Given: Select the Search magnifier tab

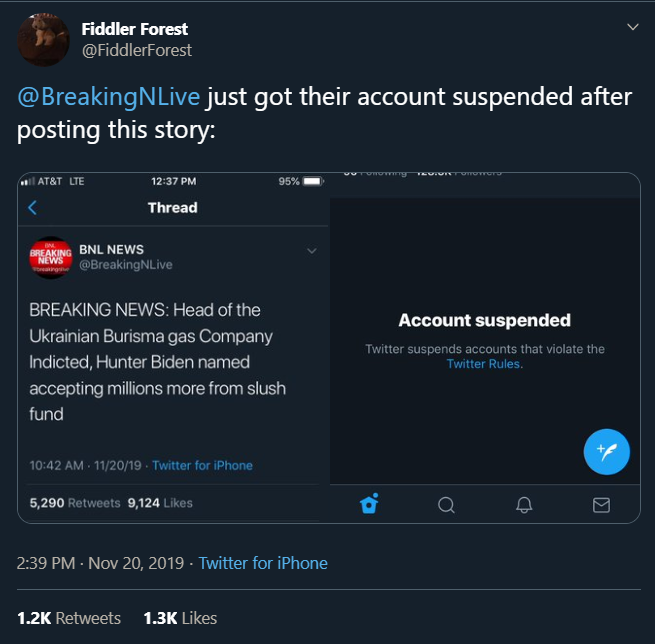Looking at the screenshot, I should coord(447,504).
